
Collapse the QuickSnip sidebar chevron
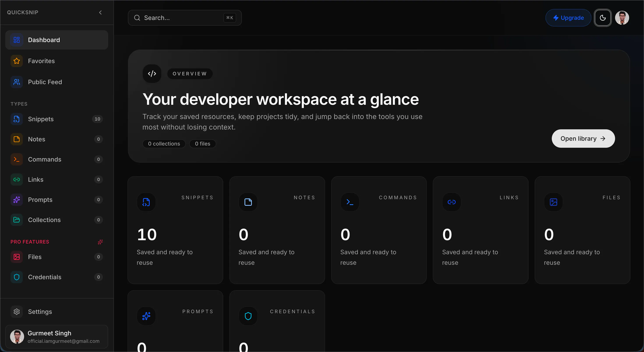[100, 12]
